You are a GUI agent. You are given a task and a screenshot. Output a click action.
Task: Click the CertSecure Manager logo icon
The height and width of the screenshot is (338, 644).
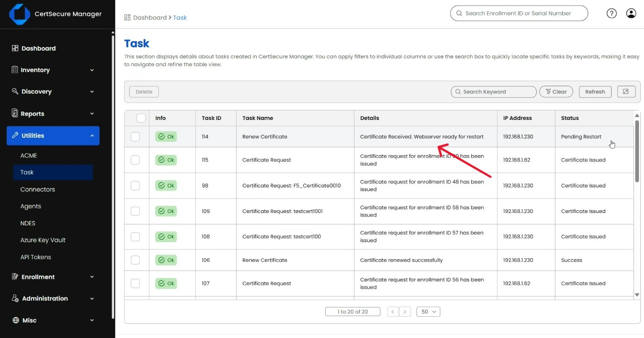(x=19, y=14)
